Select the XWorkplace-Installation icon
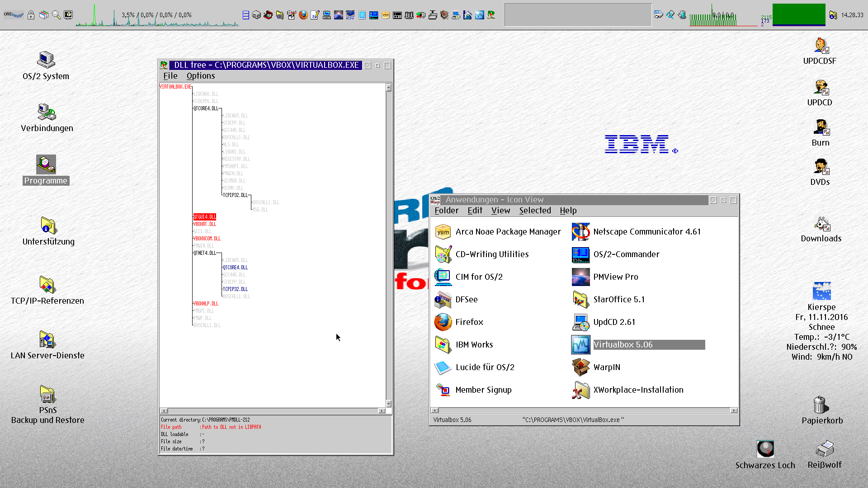The width and height of the screenshot is (868, 488). point(580,390)
